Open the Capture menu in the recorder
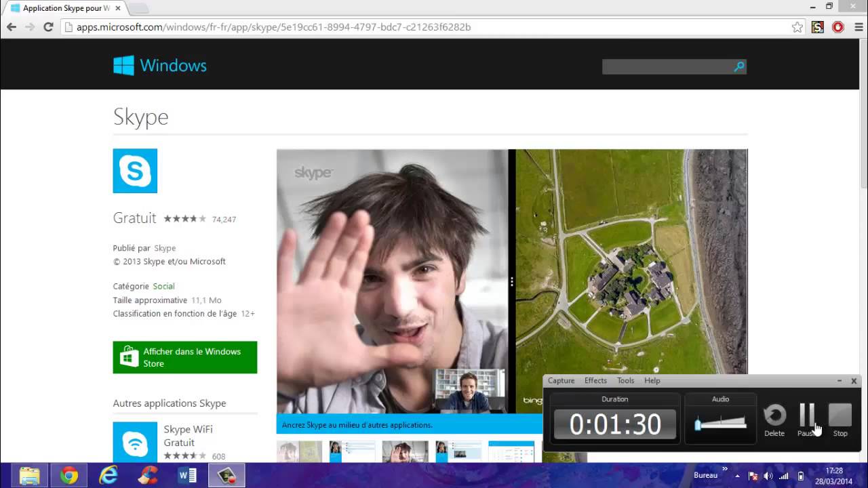 coord(561,381)
